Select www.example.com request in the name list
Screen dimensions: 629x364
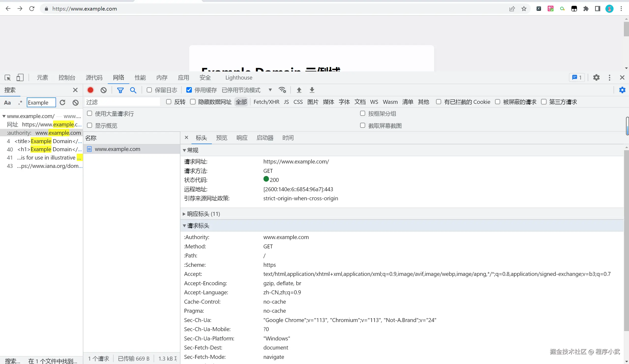[117, 149]
